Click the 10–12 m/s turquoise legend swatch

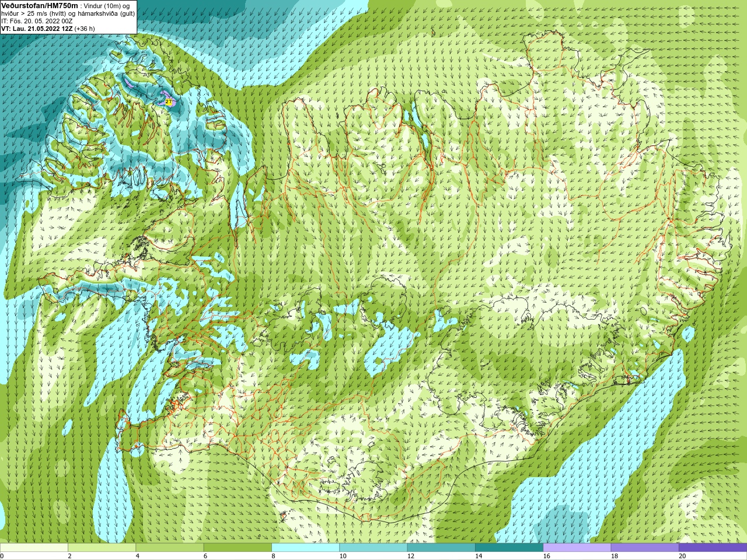[x=373, y=548]
